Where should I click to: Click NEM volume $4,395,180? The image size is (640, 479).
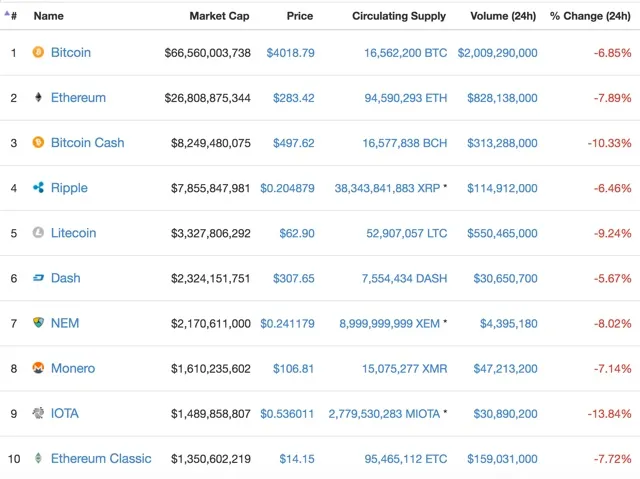[509, 324]
